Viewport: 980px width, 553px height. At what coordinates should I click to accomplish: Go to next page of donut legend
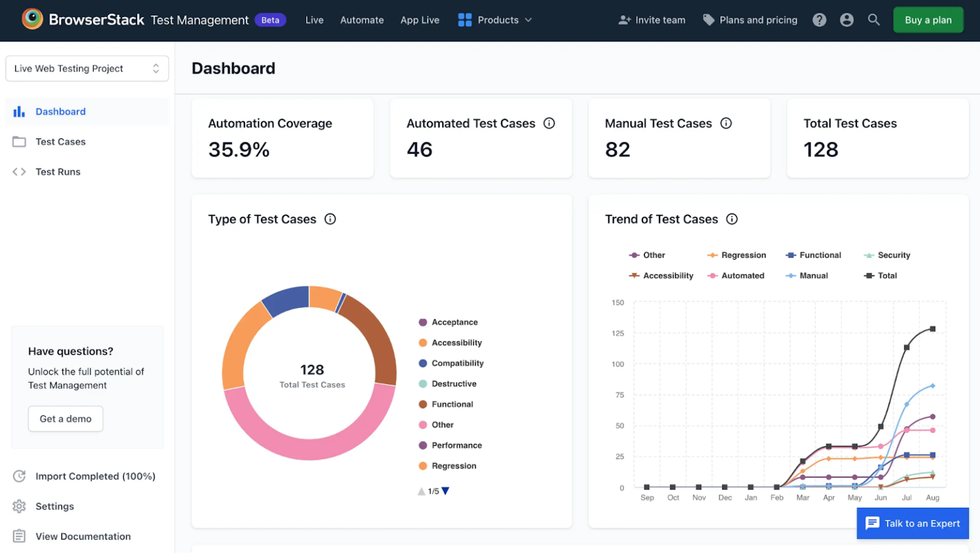(446, 491)
